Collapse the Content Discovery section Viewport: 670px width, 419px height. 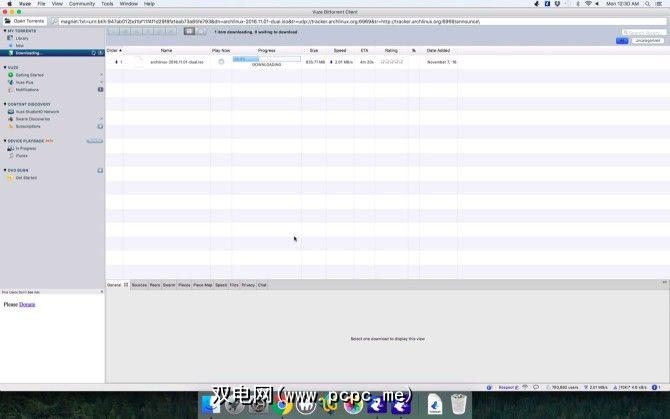pos(5,104)
